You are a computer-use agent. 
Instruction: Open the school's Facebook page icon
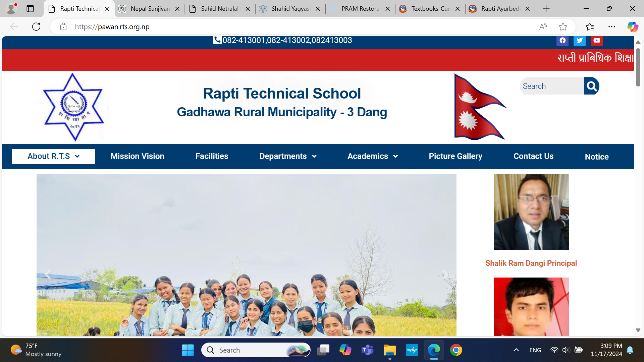coord(562,41)
